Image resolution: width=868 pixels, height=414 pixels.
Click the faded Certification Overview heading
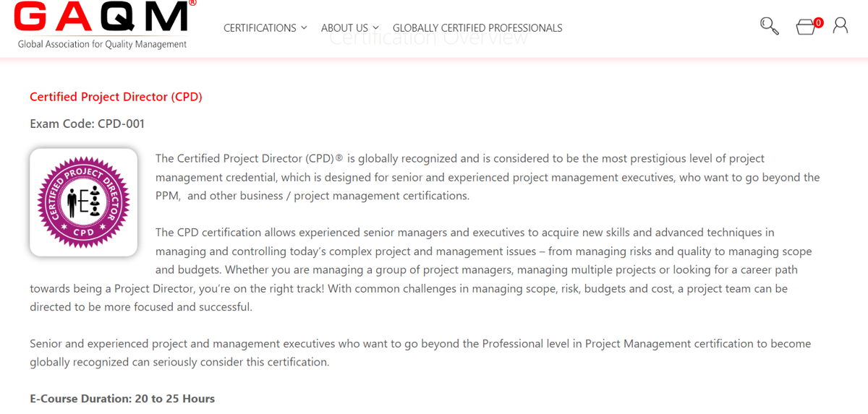point(428,38)
